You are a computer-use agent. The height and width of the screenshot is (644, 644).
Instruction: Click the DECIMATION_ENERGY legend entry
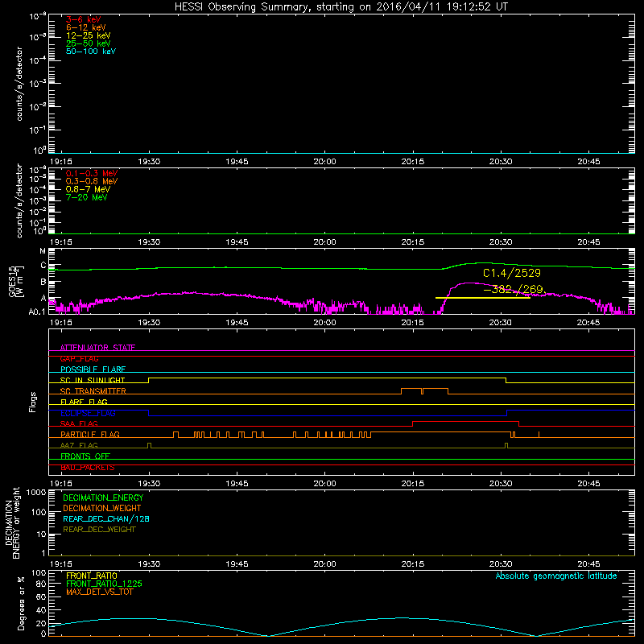point(103,497)
